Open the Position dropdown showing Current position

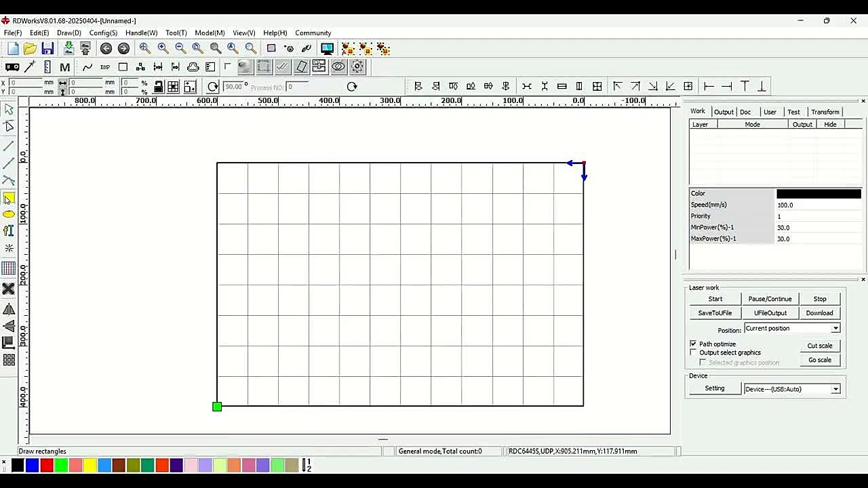point(792,329)
